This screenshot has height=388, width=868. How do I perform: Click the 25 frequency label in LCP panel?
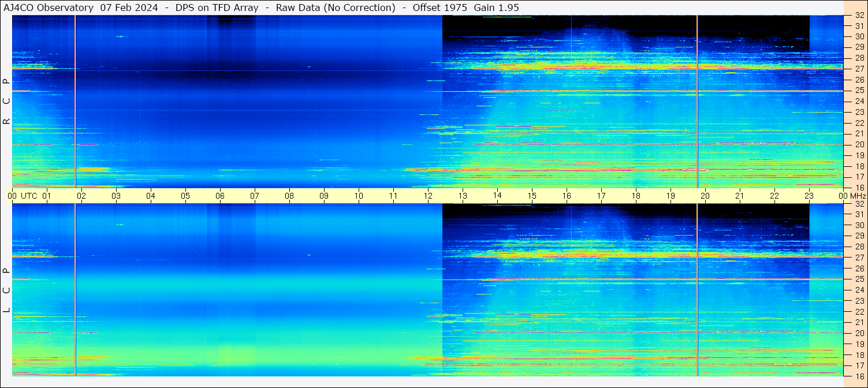(x=859, y=279)
